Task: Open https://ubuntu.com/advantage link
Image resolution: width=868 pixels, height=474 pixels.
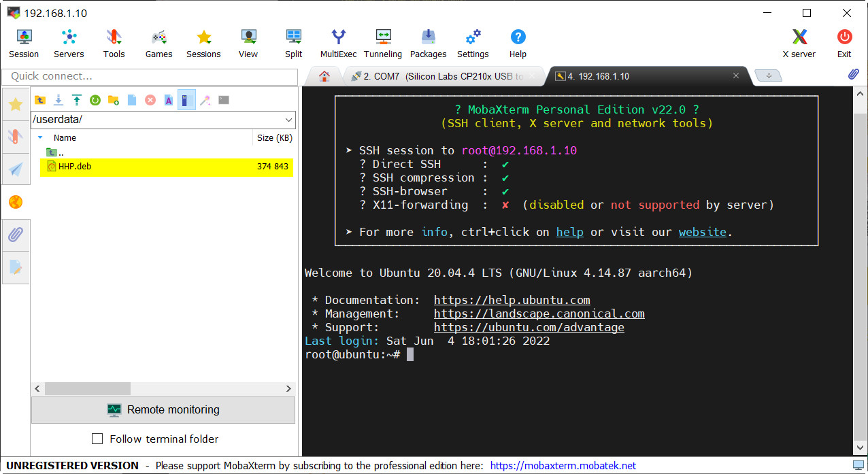Action: [x=529, y=327]
